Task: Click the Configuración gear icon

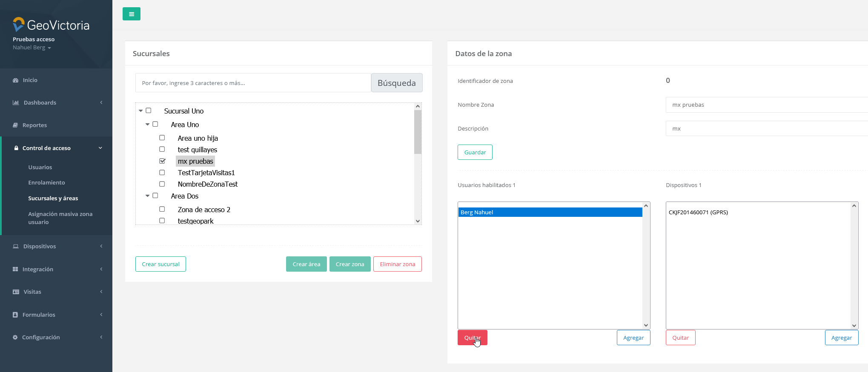Action: point(15,338)
